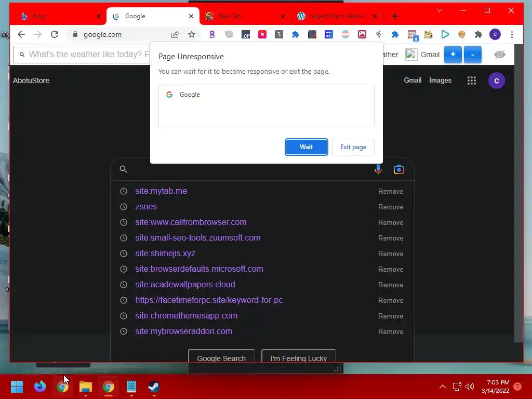Click the Exit page button
Viewport: 532px width, 399px height.
coord(353,147)
